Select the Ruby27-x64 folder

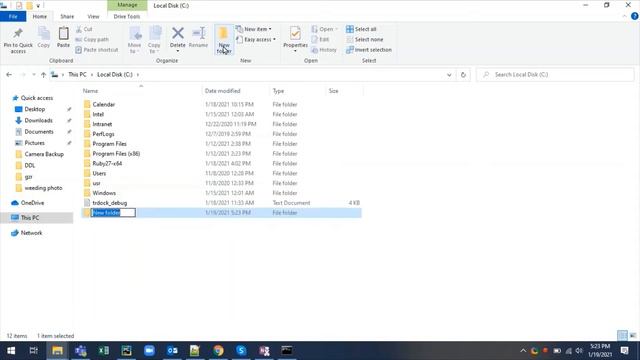click(x=107, y=163)
